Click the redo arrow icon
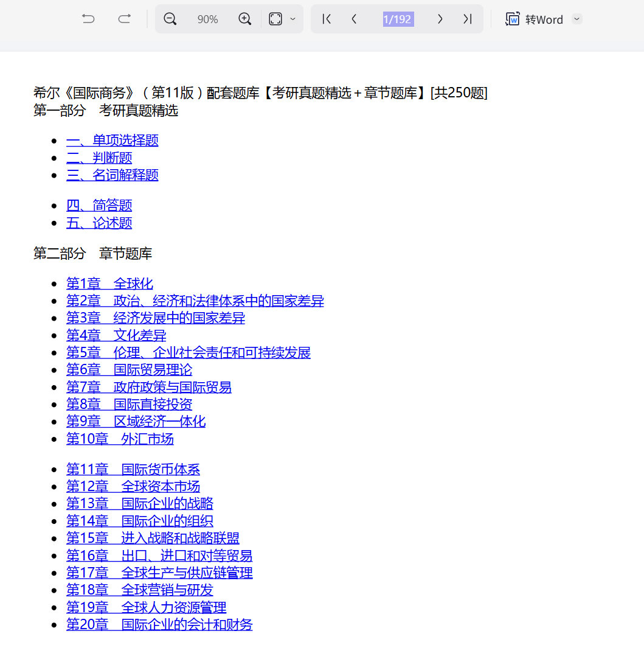 point(124,19)
